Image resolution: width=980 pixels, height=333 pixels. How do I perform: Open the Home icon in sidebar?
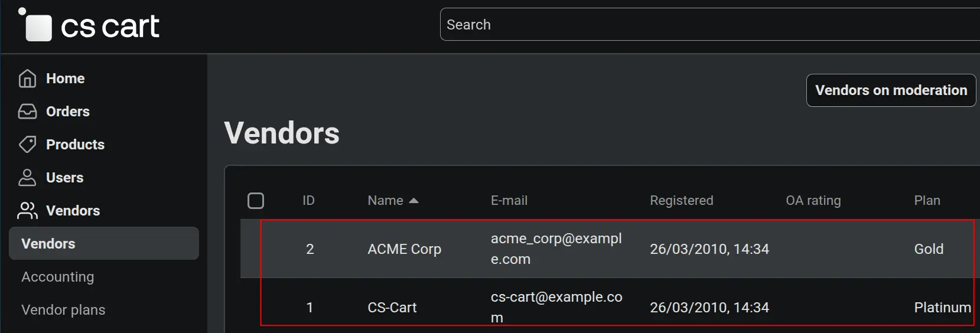(x=27, y=79)
